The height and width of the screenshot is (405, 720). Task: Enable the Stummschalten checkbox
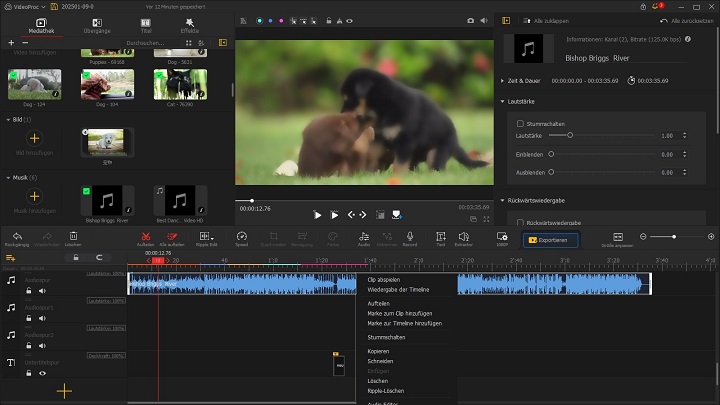[x=520, y=123]
